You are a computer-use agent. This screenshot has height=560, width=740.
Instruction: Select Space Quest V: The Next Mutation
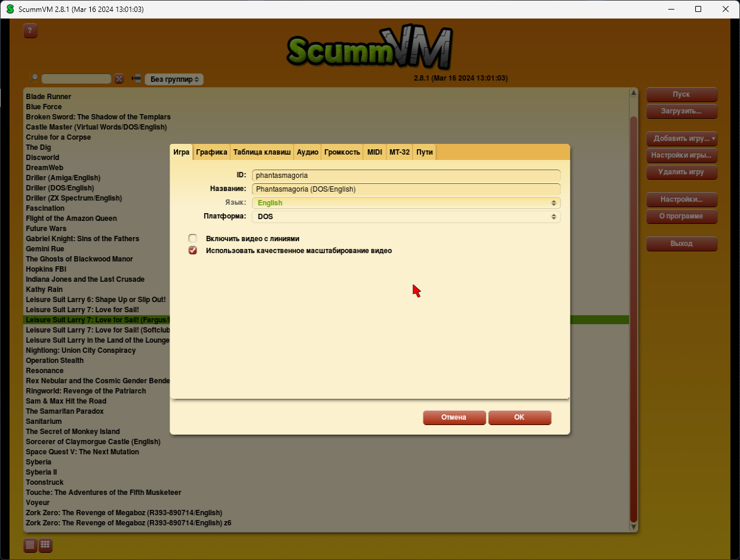tap(82, 452)
